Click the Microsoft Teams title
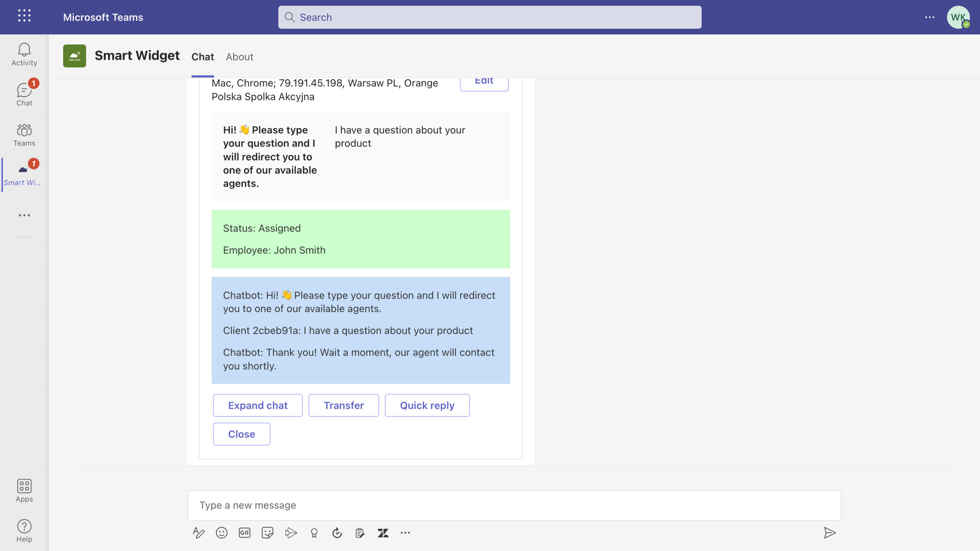The width and height of the screenshot is (980, 551). 103,17
